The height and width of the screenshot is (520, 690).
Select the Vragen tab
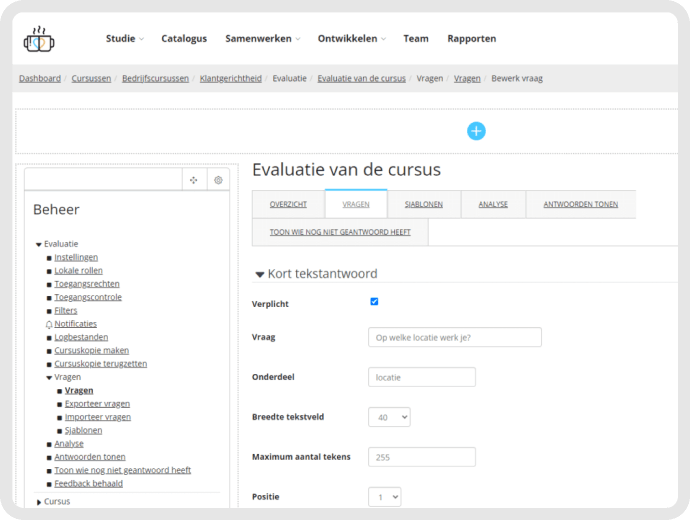pyautogui.click(x=356, y=204)
